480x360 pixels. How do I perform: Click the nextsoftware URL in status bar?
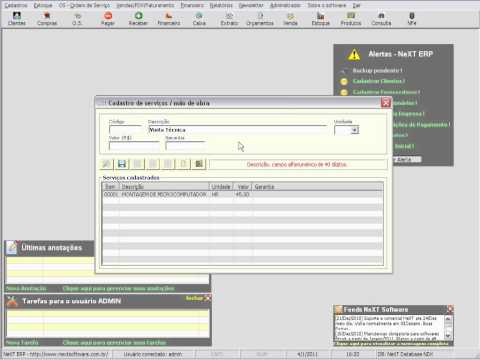[x=69, y=354]
